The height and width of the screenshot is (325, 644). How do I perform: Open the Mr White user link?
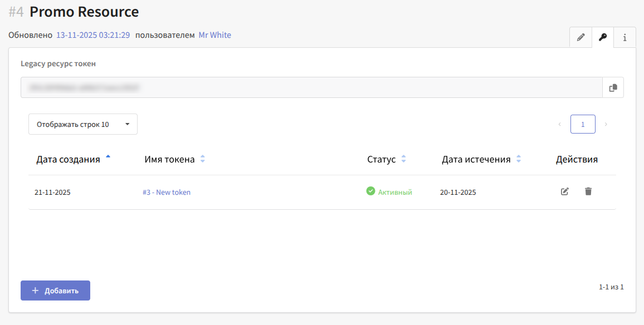click(x=214, y=35)
